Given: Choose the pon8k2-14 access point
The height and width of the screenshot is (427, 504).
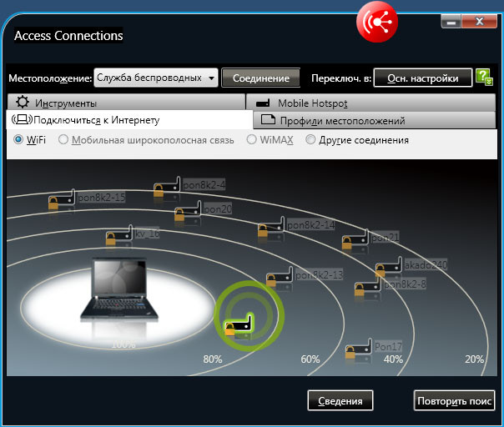Looking at the screenshot, I should coord(270,228).
